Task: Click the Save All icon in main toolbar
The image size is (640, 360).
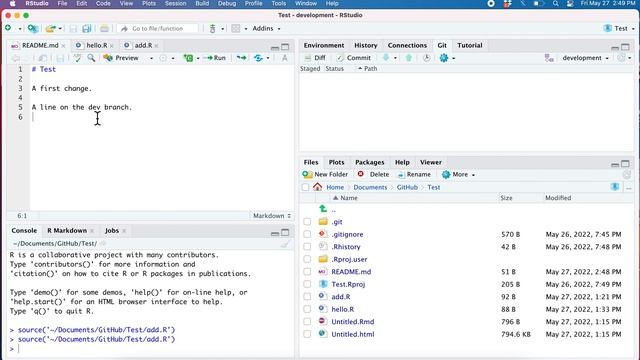Action: [x=87, y=28]
